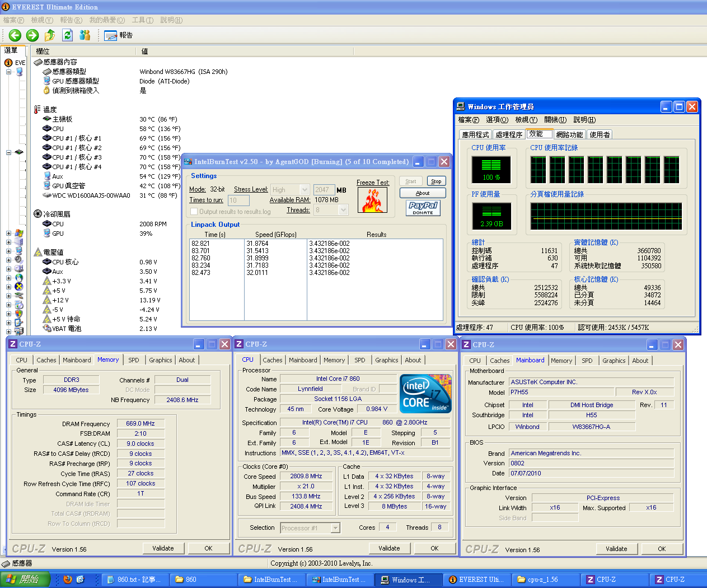The image size is (707, 588).
Task: Open the 檔案(F) menu in EVEREST
Action: click(x=13, y=20)
